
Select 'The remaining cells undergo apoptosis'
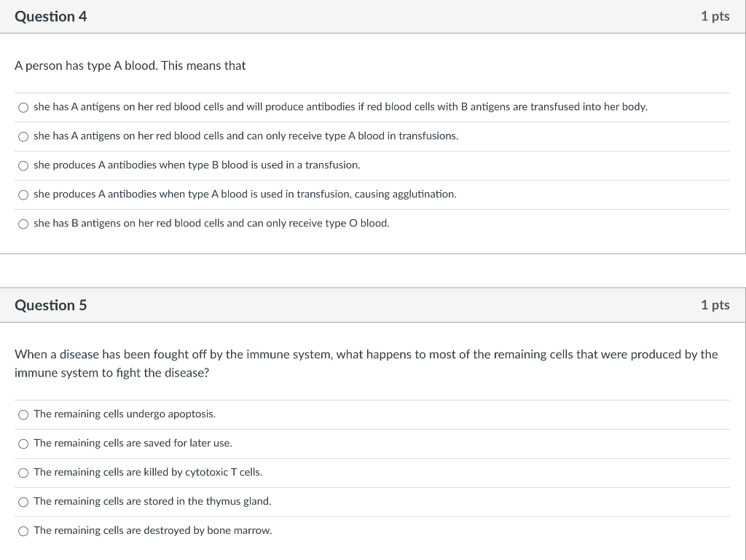[23, 415]
